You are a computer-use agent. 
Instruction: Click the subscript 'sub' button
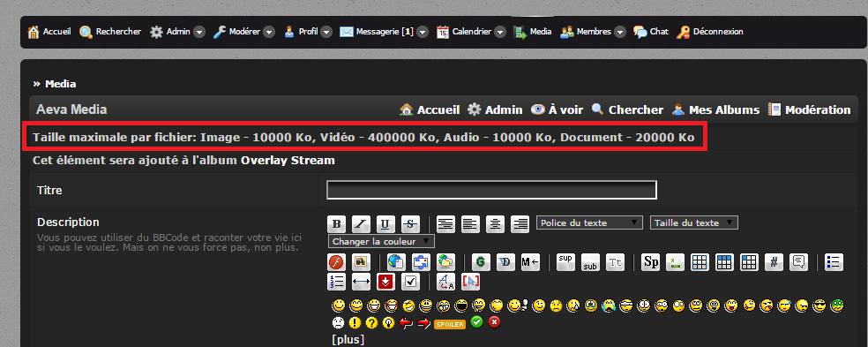coord(590,261)
